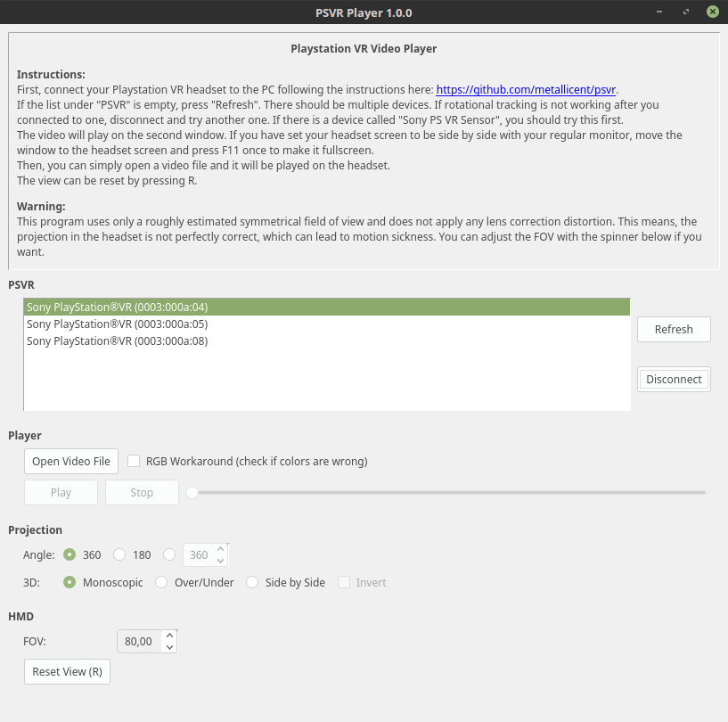Increase FOV with up arrow
Screen dimensions: 728x722
click(169, 636)
